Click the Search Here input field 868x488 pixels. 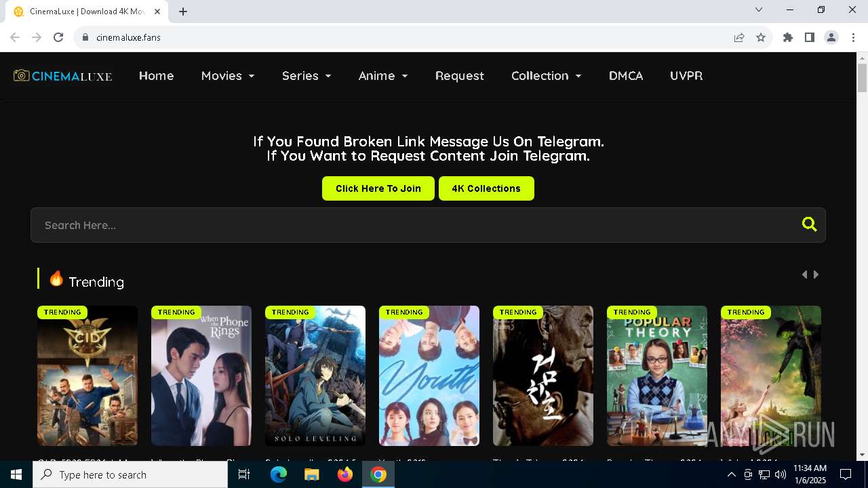[x=428, y=225]
